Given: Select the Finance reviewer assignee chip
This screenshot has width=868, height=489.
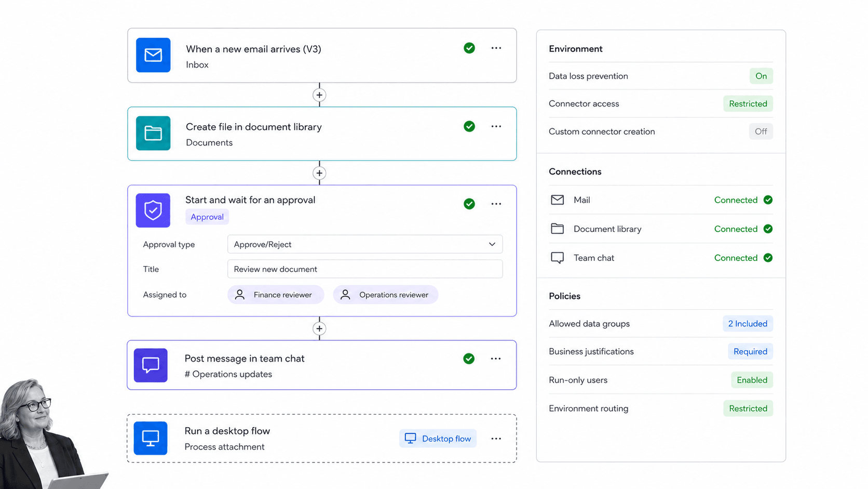Looking at the screenshot, I should click(x=276, y=295).
